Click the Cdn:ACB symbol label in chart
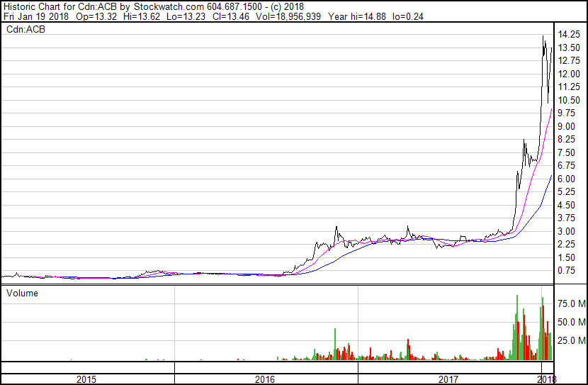 (26, 29)
